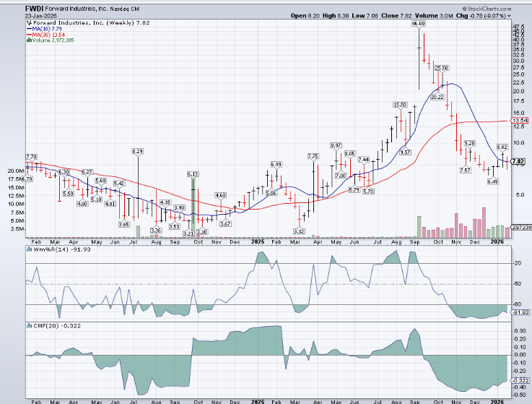Click the 8.29 high label near July
Viewport: 532px width, 404px height.
137,150
